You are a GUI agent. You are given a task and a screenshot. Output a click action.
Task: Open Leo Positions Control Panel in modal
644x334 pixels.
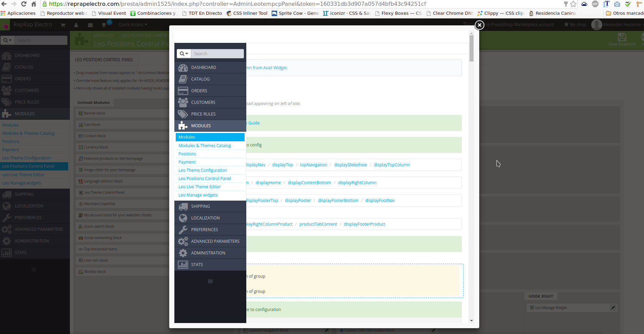[x=205, y=179]
